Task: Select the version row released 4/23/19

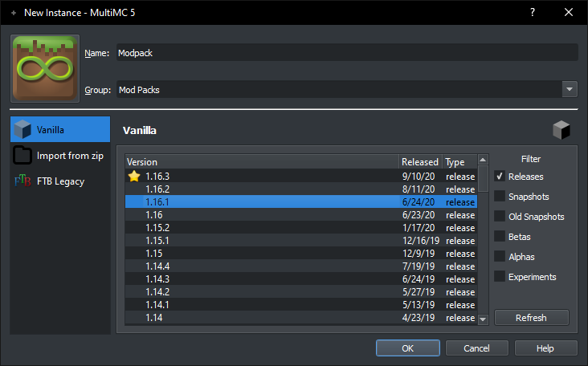Action: pyautogui.click(x=301, y=317)
